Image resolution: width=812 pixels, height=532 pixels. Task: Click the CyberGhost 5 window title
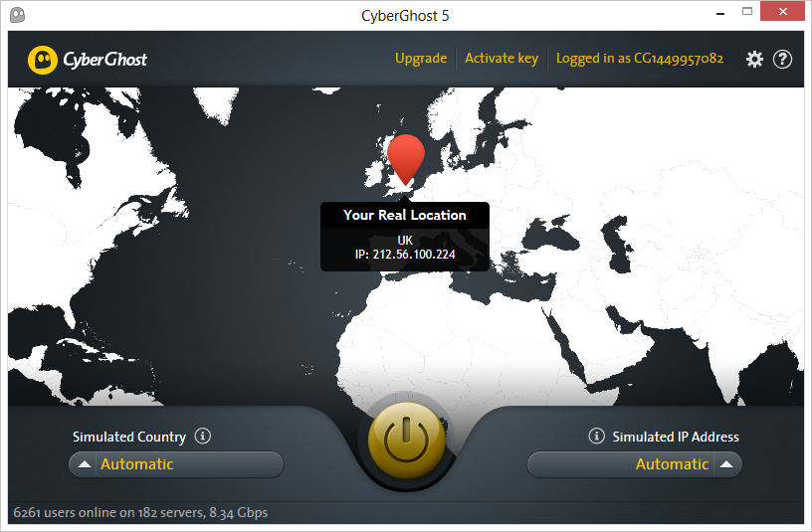pos(405,16)
